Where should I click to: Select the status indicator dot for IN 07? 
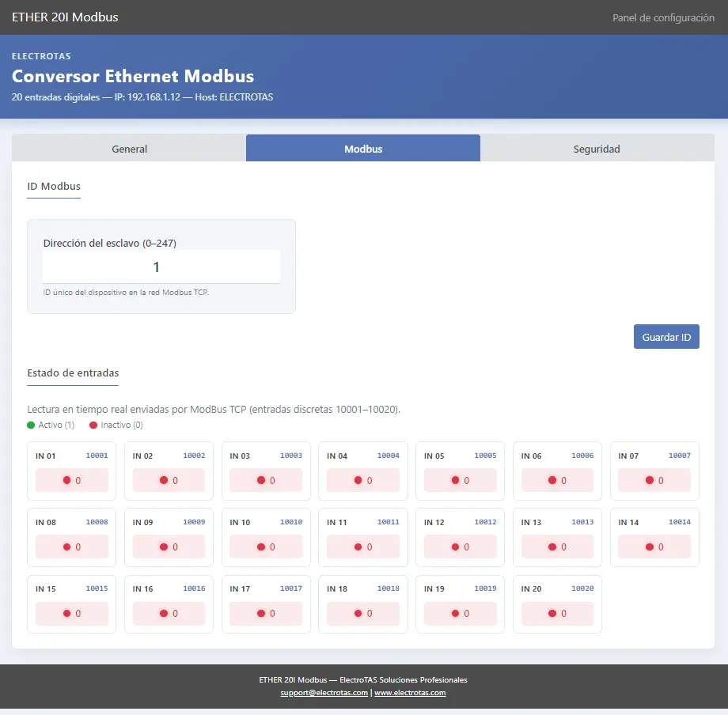point(650,480)
